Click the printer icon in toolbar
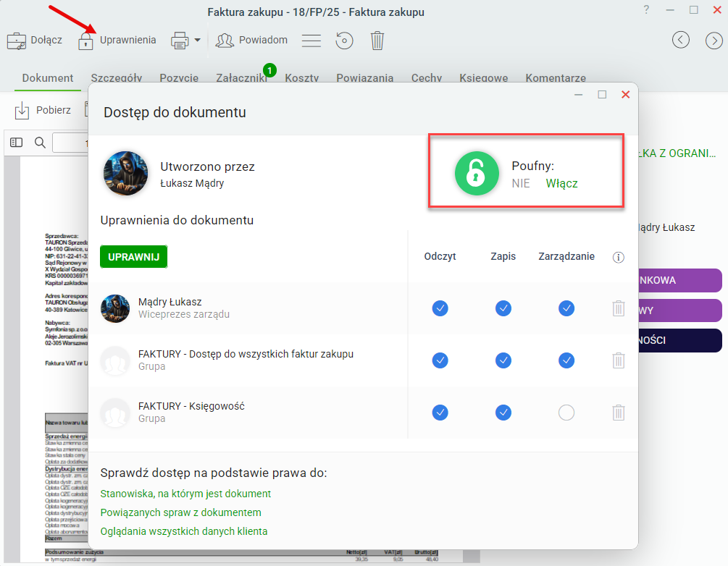Viewport: 728px width, 566px height. click(180, 41)
